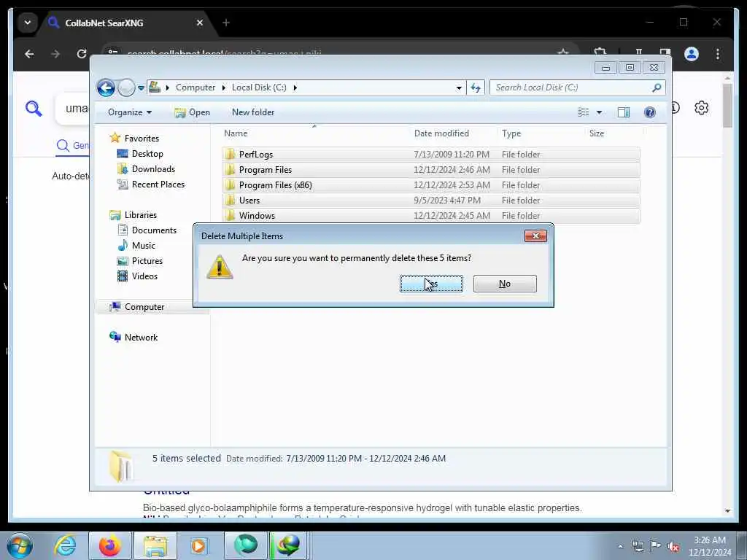This screenshot has width=747, height=560.
Task: Toggle the preview pane icon
Action: pos(624,112)
